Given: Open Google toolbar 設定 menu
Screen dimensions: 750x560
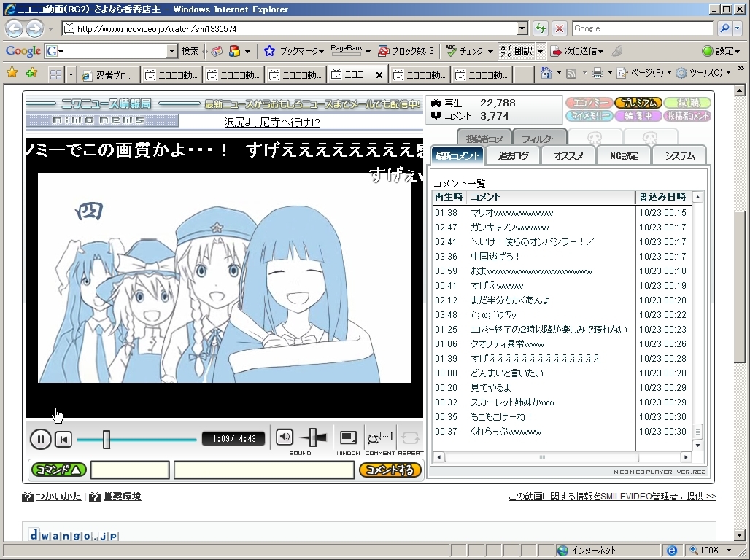Looking at the screenshot, I should point(721,51).
